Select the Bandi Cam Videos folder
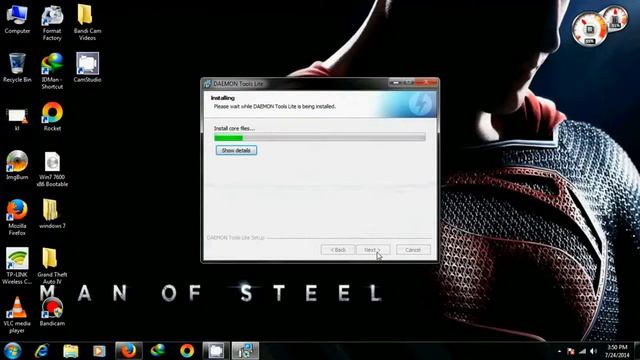Screen dimensions: 640x360 87,23
